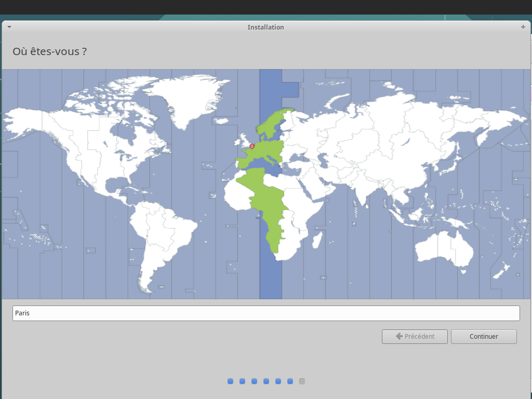Image resolution: width=532 pixels, height=399 pixels.
Task: Open window menu arrow in title bar
Action: point(9,27)
